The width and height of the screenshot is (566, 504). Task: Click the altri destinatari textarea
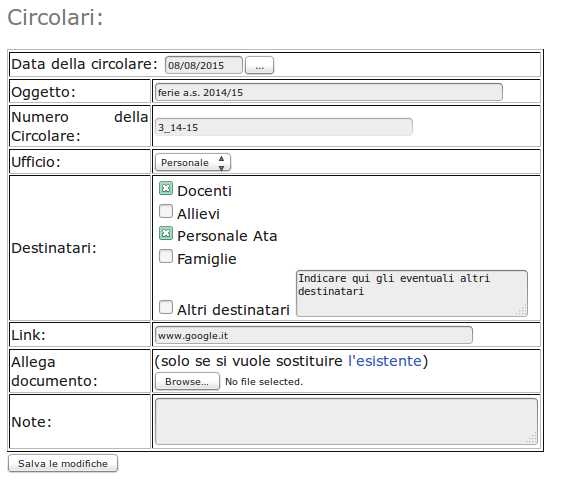pyautogui.click(x=412, y=294)
